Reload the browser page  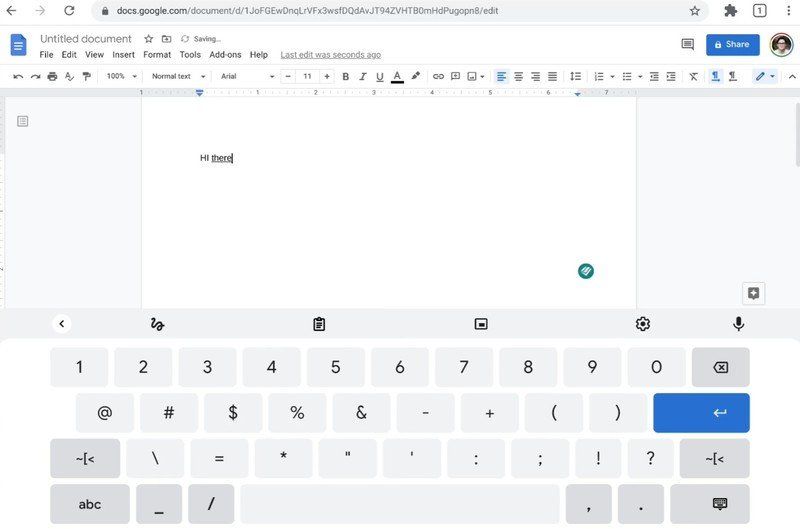[x=69, y=11]
